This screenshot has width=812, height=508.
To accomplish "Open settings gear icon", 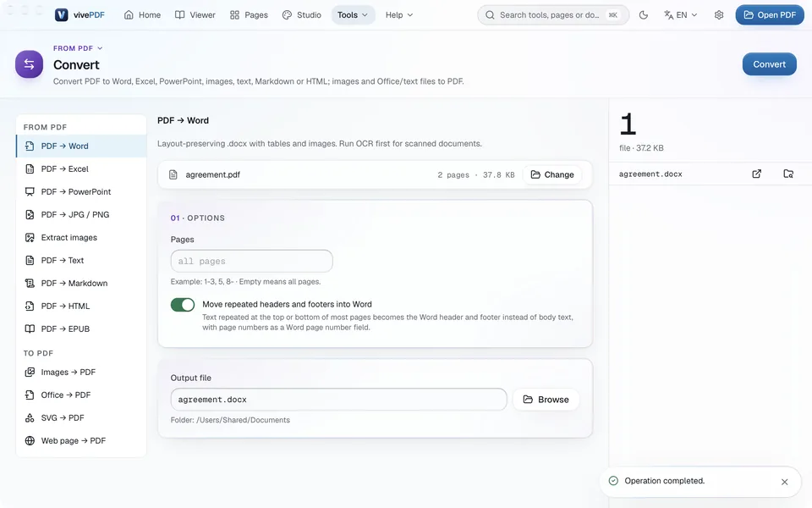I will click(x=719, y=15).
